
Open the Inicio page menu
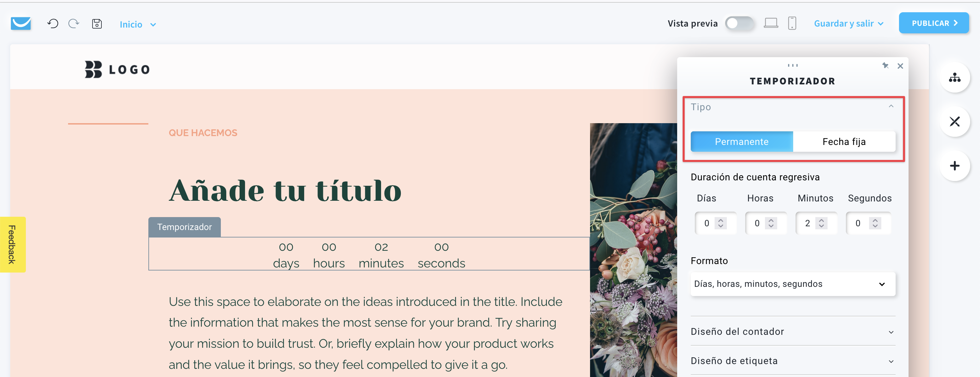click(138, 24)
